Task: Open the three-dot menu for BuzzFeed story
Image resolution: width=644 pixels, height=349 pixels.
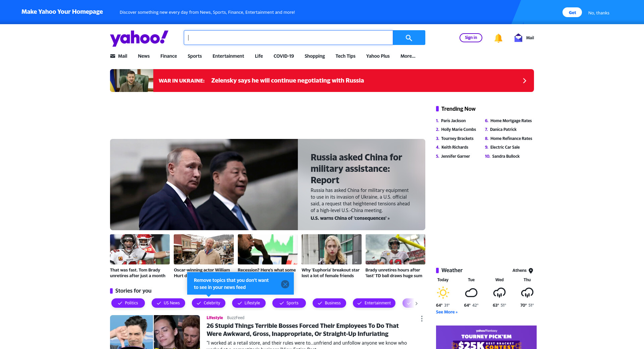Action: [x=422, y=318]
